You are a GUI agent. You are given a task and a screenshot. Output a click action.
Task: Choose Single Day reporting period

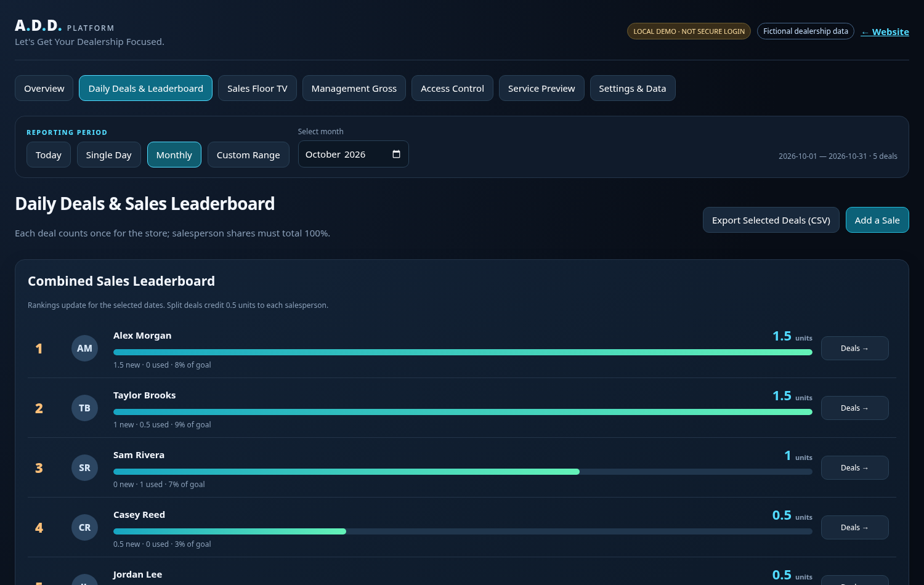[x=108, y=155]
